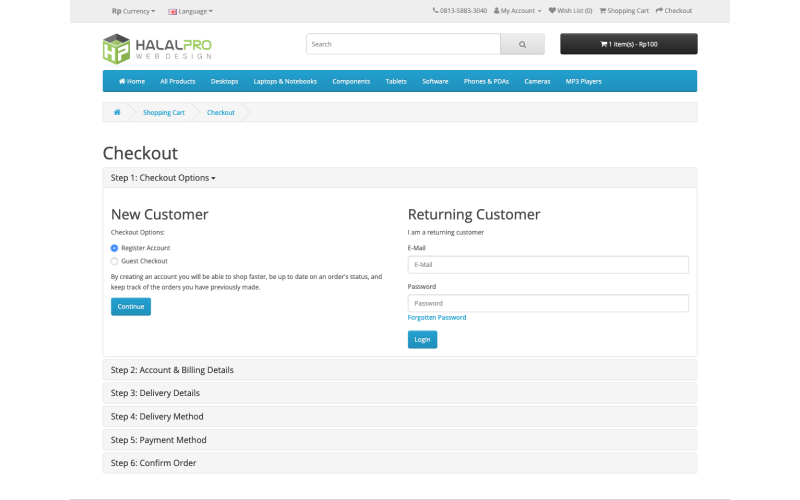The width and height of the screenshot is (800, 500).
Task: Focus the Search input field
Action: [403, 44]
